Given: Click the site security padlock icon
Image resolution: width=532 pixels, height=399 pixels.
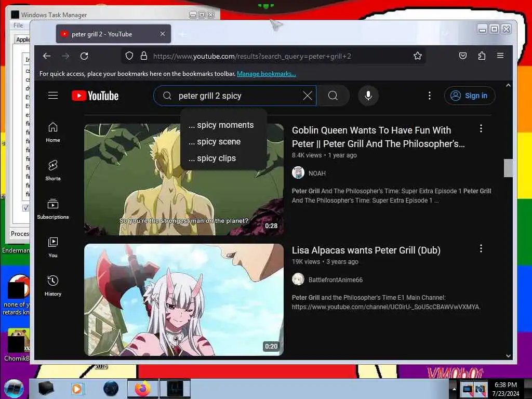Looking at the screenshot, I should [x=144, y=56].
